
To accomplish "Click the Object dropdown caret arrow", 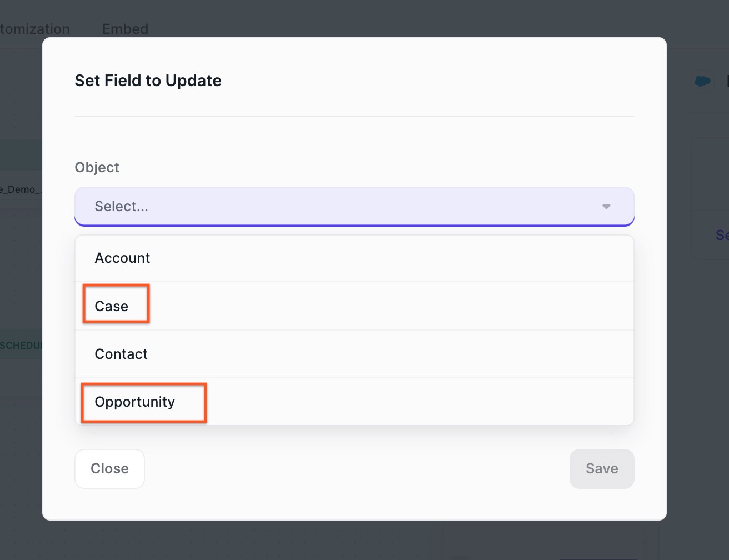I will (x=606, y=207).
